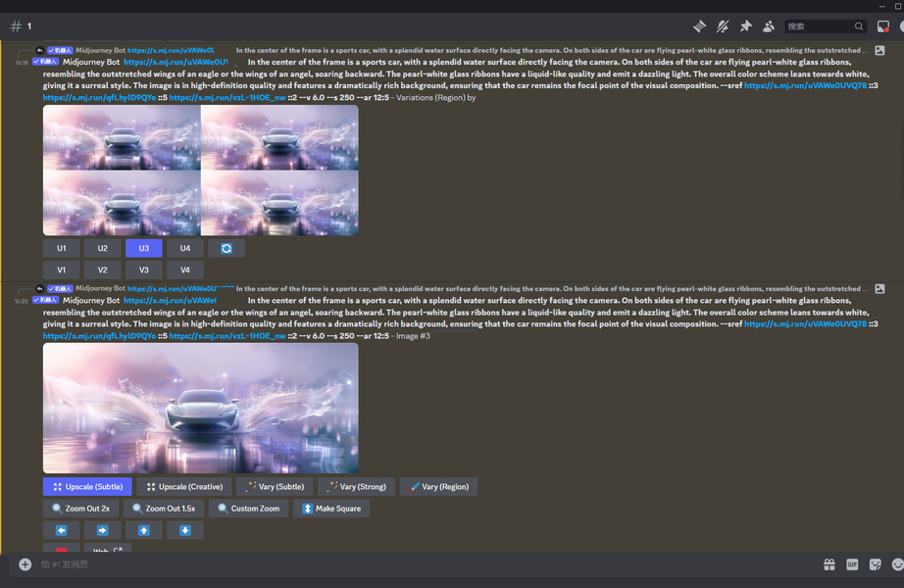
Task: Open pinned messages with the pin icon
Action: click(x=745, y=26)
